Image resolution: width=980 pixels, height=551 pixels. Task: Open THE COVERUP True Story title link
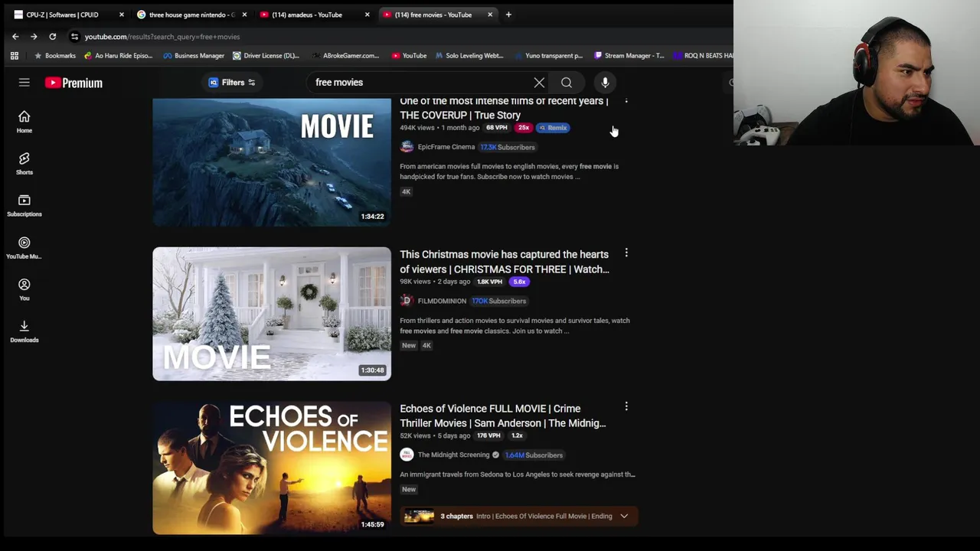tap(504, 108)
